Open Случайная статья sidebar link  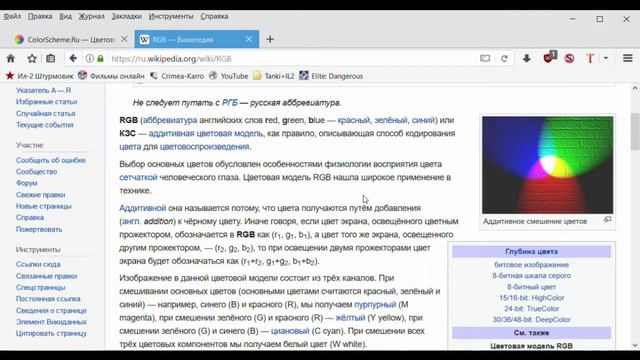coord(46,113)
